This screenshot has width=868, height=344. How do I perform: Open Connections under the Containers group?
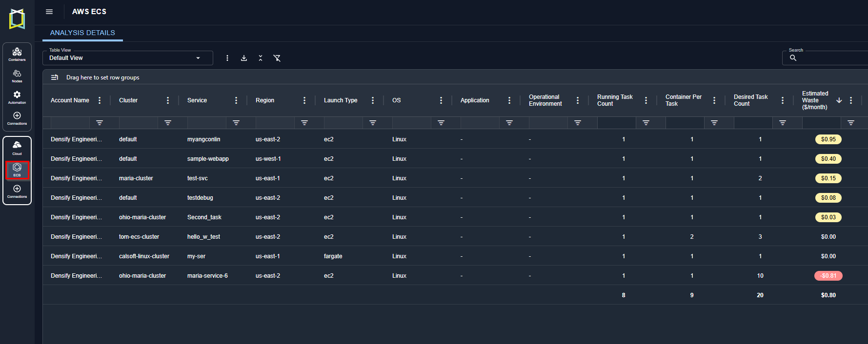pyautogui.click(x=17, y=118)
